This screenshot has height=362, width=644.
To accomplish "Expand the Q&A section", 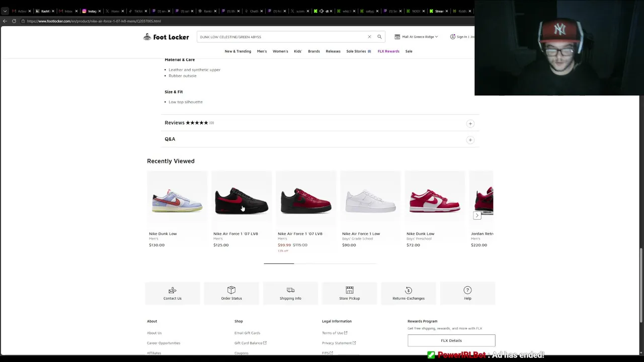I will pyautogui.click(x=470, y=140).
